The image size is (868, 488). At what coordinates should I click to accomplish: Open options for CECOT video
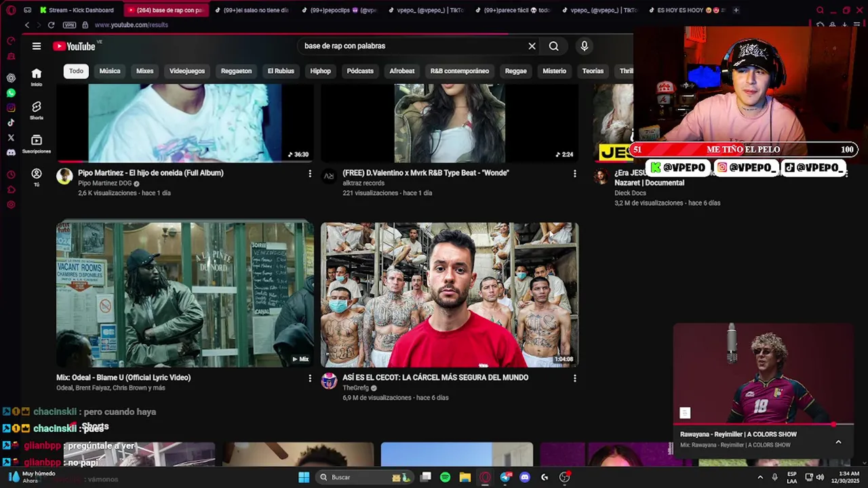[x=574, y=378]
